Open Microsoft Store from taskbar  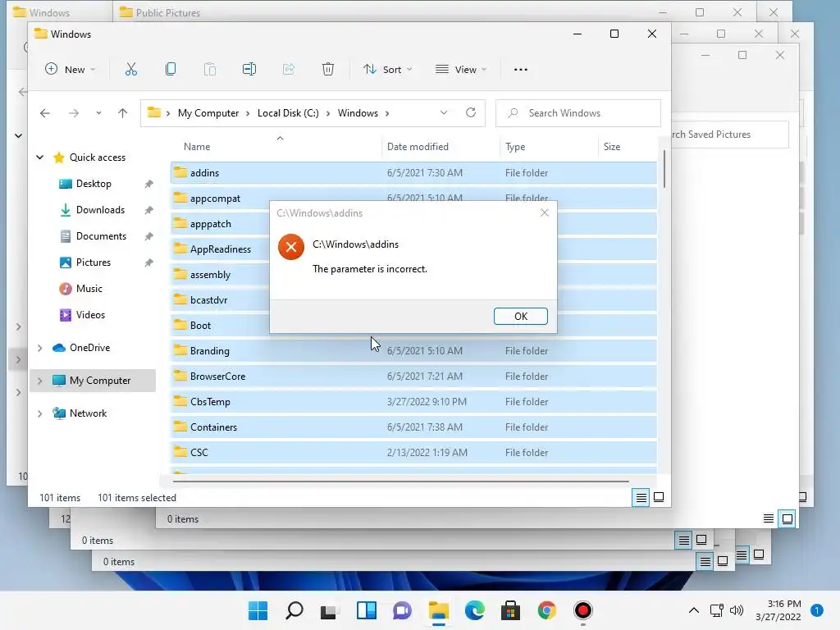point(510,610)
